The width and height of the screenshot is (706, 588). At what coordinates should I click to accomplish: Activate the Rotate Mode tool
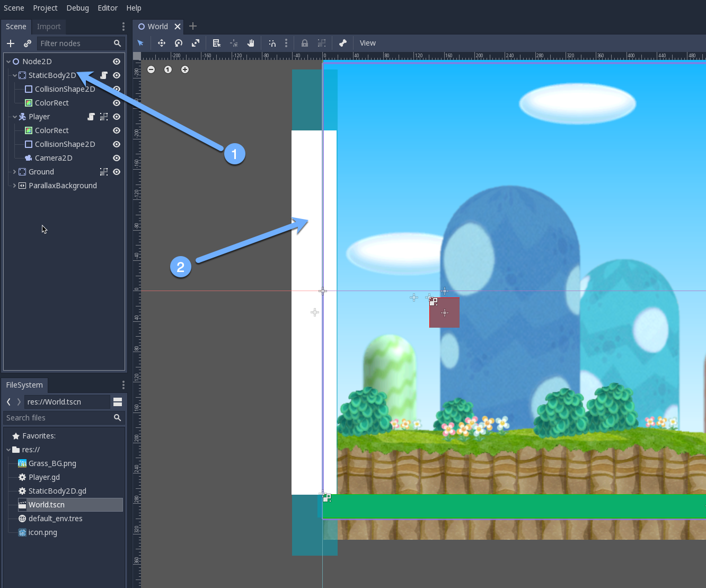[x=179, y=43]
